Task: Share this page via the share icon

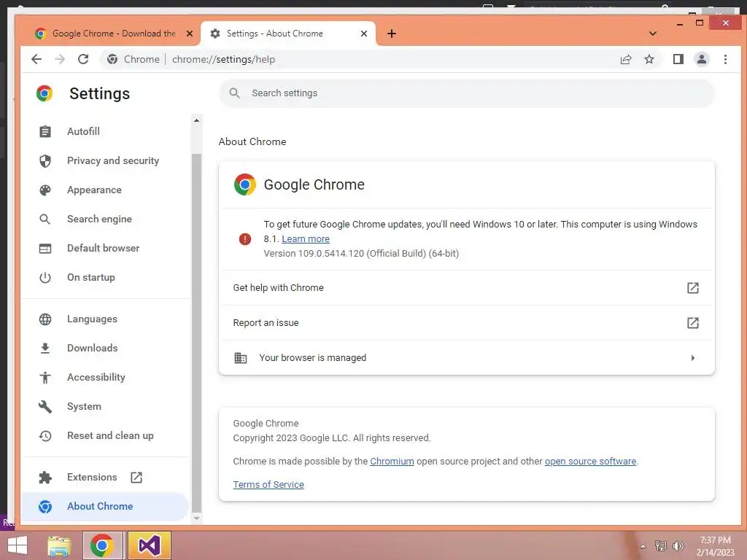Action: 625,59
